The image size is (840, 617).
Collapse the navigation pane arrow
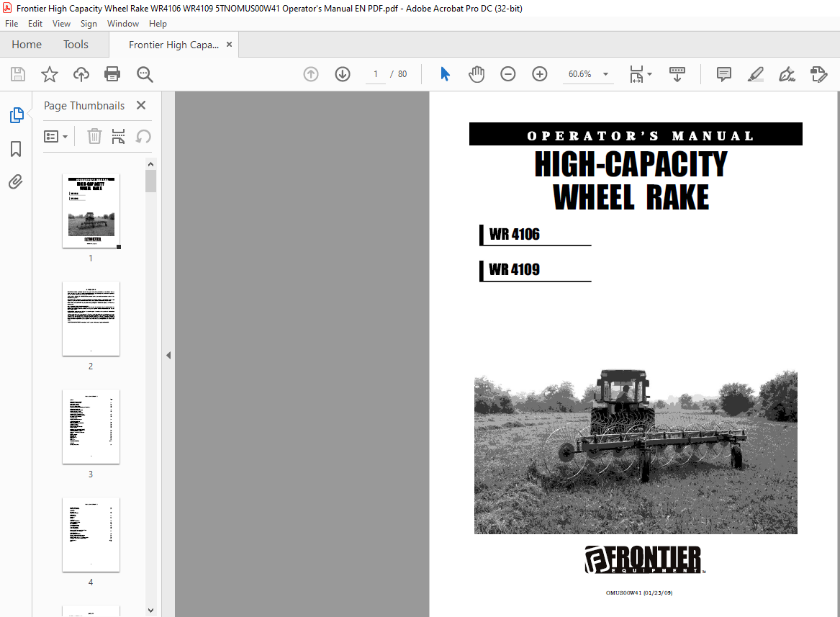(x=168, y=355)
